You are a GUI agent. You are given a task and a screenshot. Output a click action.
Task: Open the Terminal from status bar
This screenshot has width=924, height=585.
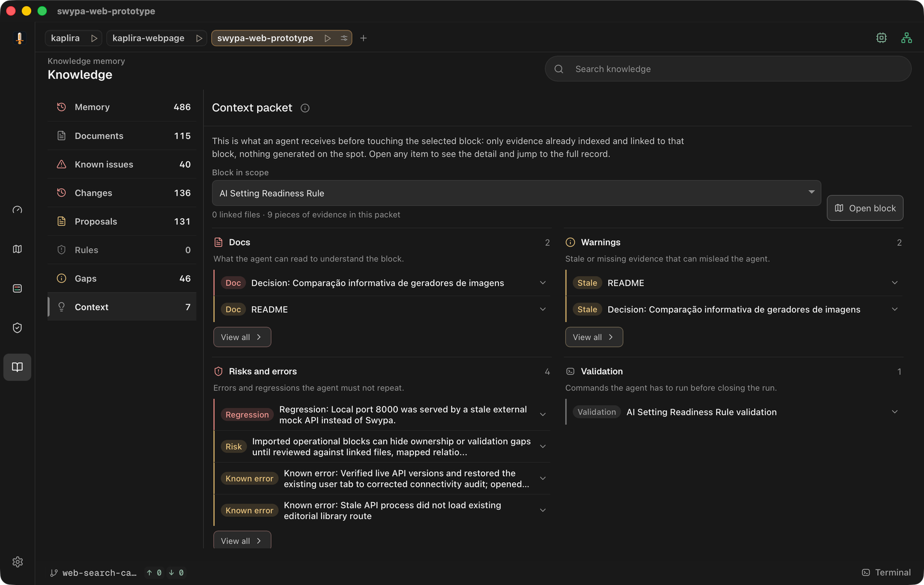tap(886, 572)
